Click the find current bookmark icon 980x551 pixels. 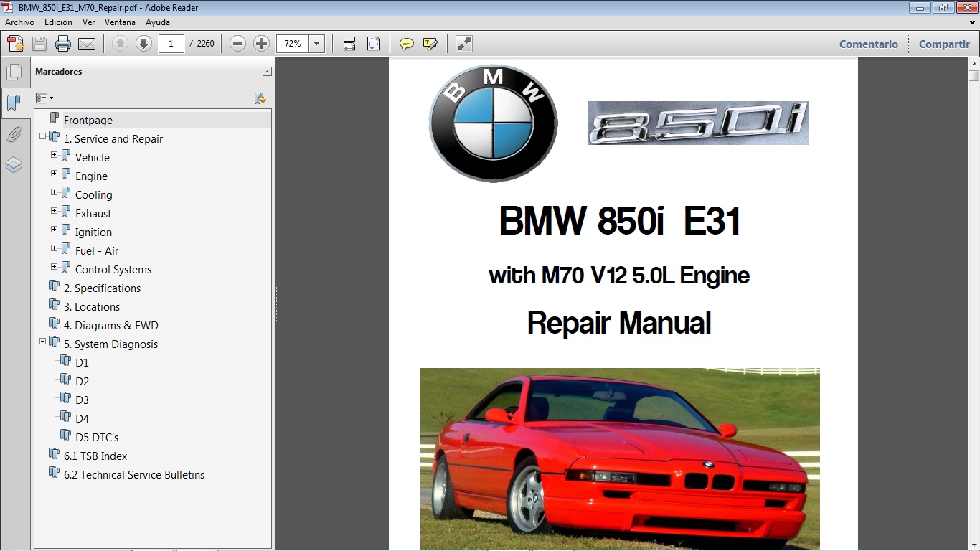pyautogui.click(x=260, y=98)
